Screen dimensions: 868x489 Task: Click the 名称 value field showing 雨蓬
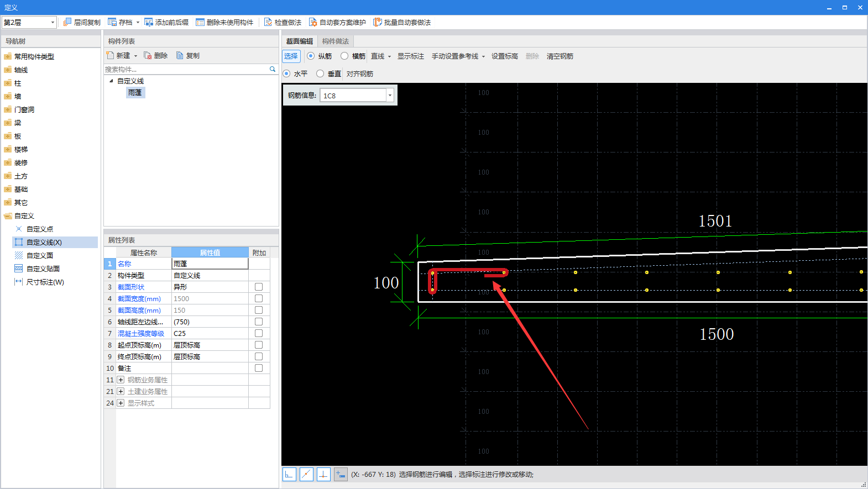click(x=210, y=264)
